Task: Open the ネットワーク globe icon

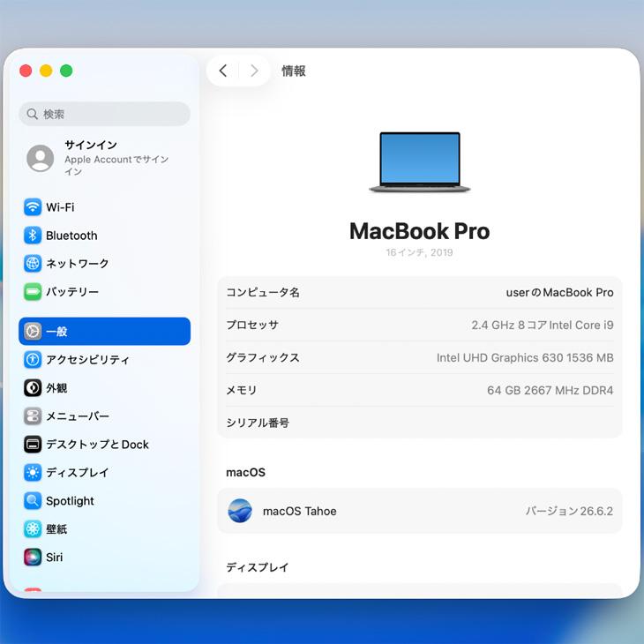Action: [x=33, y=263]
